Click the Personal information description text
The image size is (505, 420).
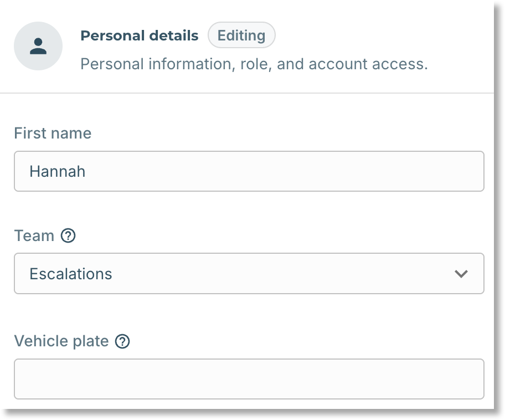pyautogui.click(x=254, y=64)
